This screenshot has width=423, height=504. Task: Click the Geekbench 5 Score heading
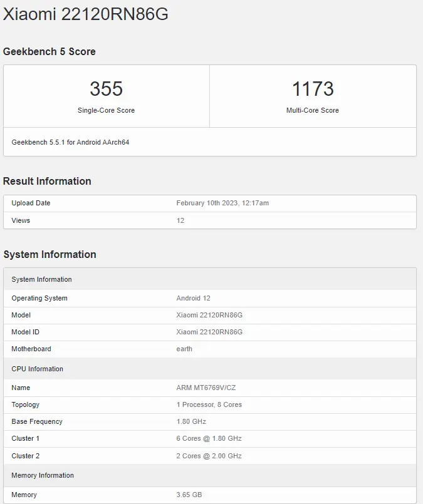[50, 51]
